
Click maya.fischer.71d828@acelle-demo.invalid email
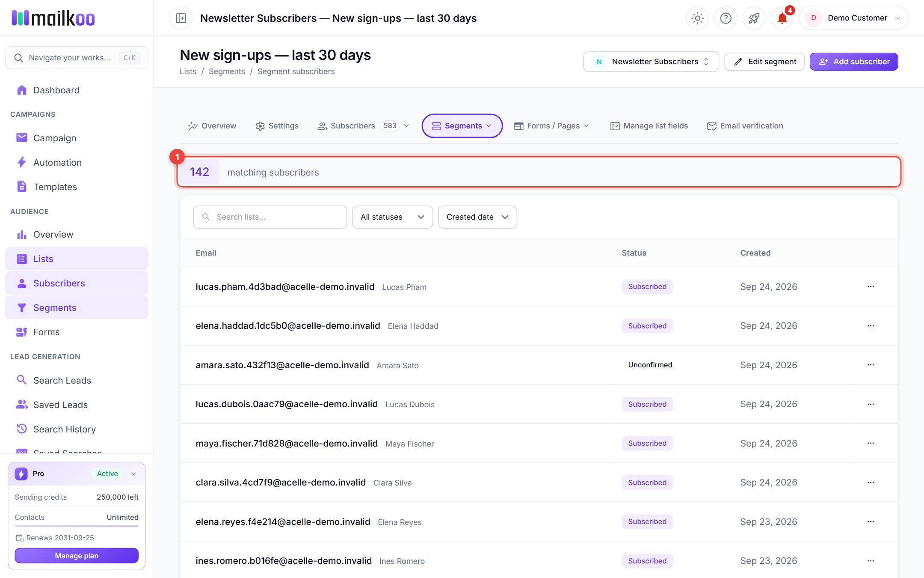pyautogui.click(x=287, y=444)
